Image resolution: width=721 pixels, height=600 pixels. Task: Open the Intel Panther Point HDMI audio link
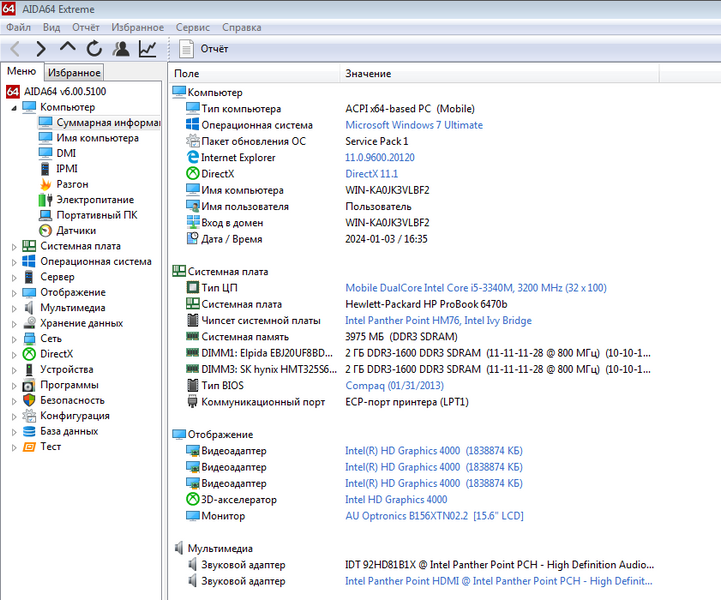coord(499,581)
